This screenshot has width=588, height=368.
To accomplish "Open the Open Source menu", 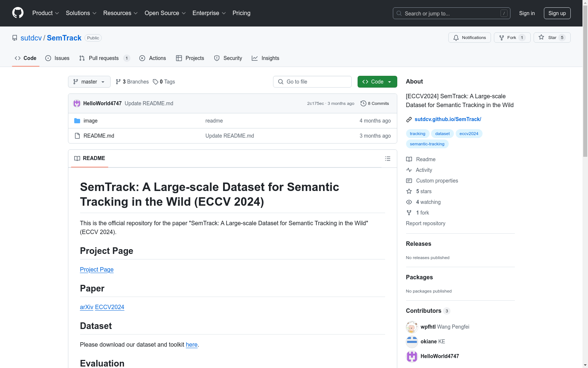I will pyautogui.click(x=165, y=13).
